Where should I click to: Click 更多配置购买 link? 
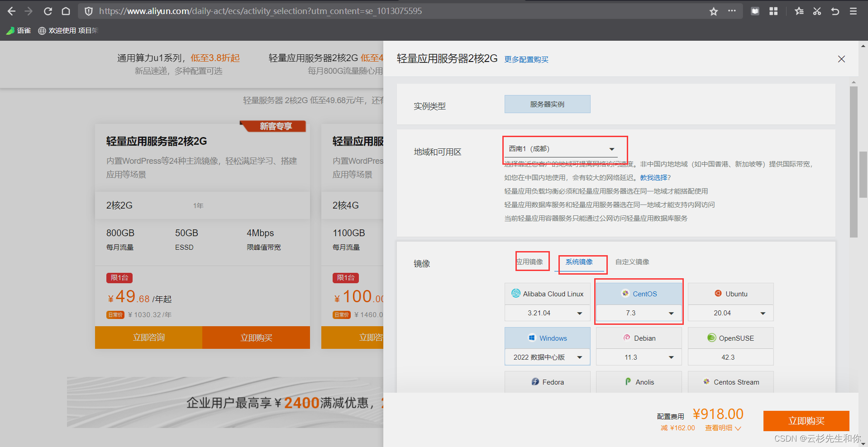point(526,59)
